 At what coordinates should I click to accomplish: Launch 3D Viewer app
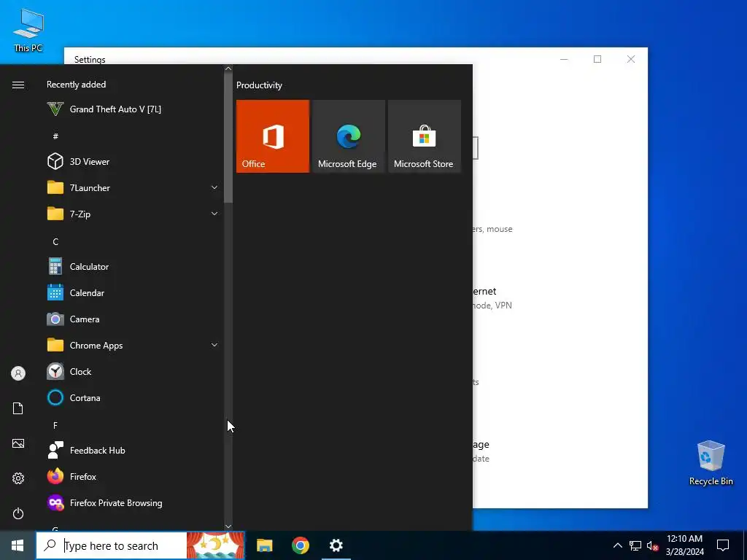click(133, 161)
